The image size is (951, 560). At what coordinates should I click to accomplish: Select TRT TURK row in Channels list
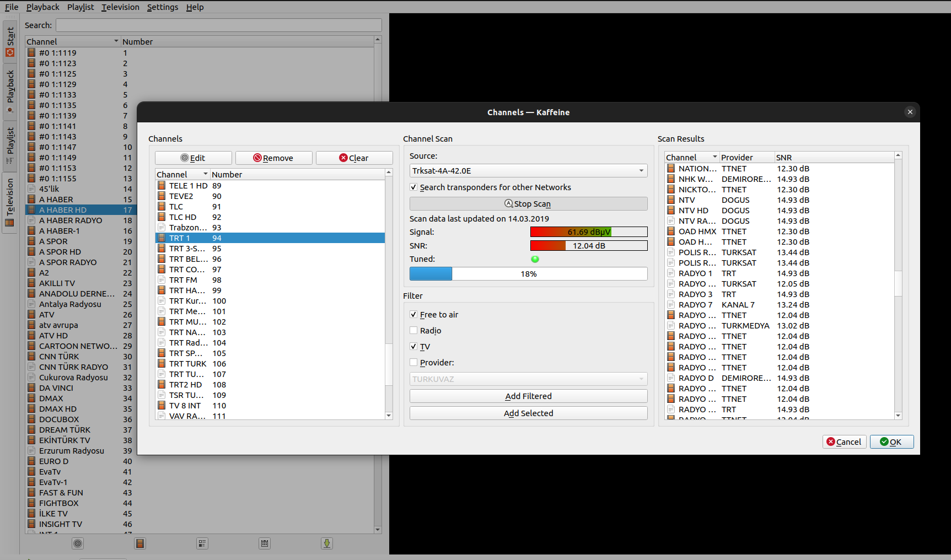click(x=270, y=364)
